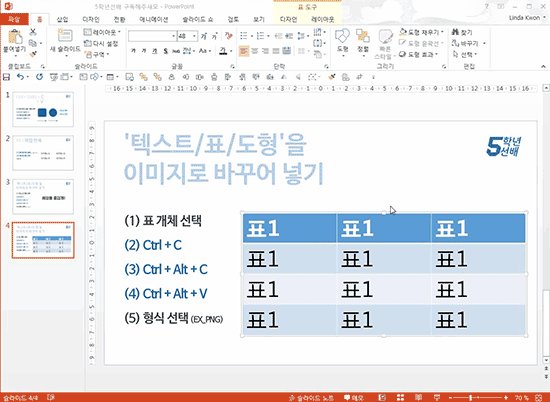The height and width of the screenshot is (402, 550).
Task: Open the File (파일) tab
Action: coord(14,19)
